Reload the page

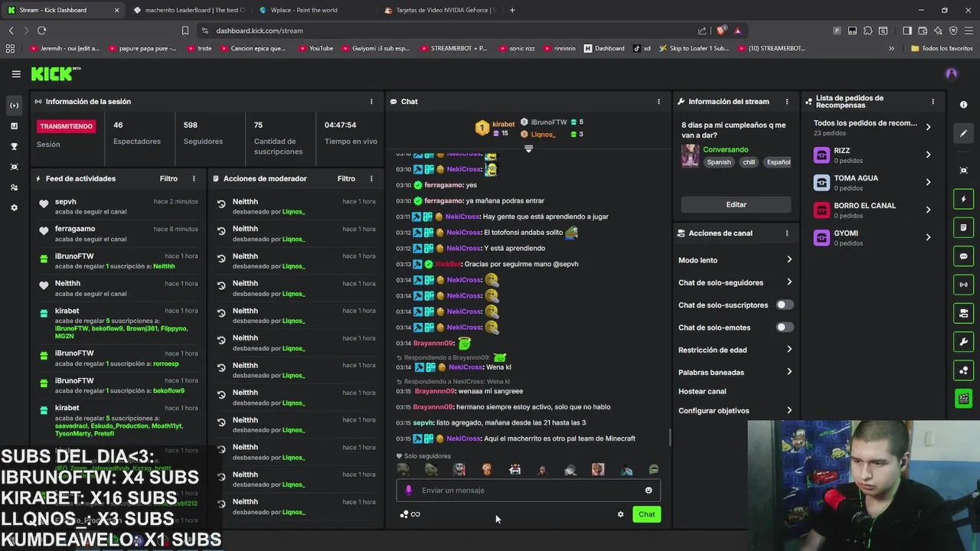point(41,31)
